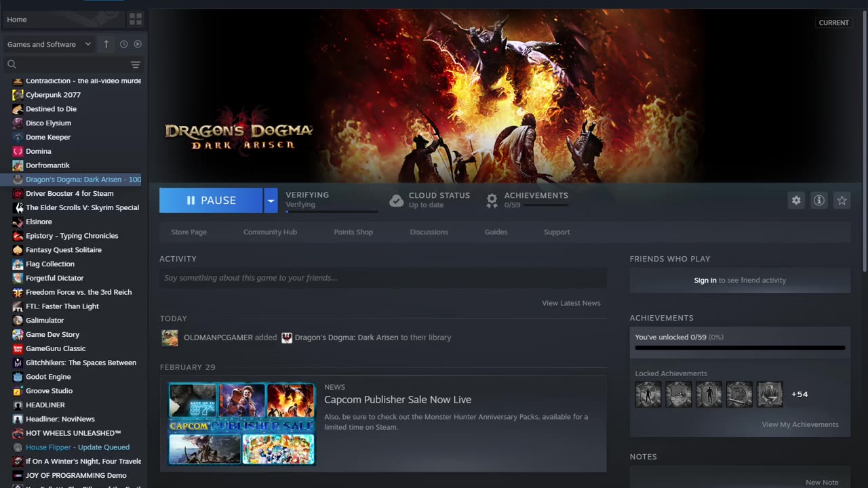The height and width of the screenshot is (488, 868).
Task: Open the Guides tab
Action: tap(496, 232)
